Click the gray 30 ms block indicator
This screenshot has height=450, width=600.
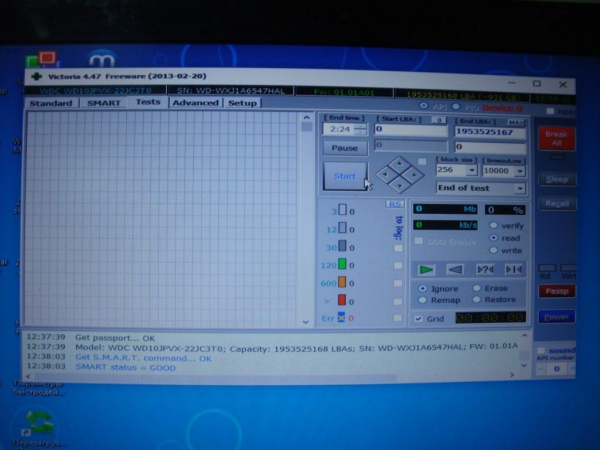point(342,246)
